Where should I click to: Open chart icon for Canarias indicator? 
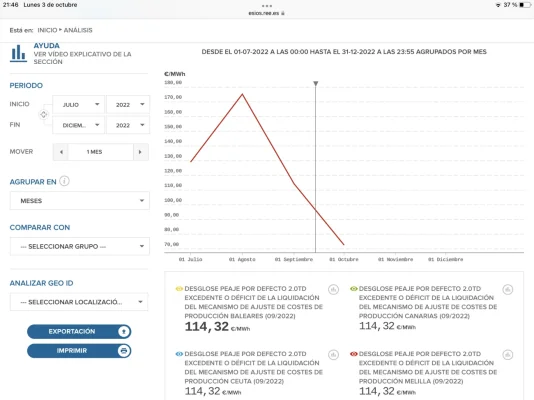pyautogui.click(x=508, y=290)
